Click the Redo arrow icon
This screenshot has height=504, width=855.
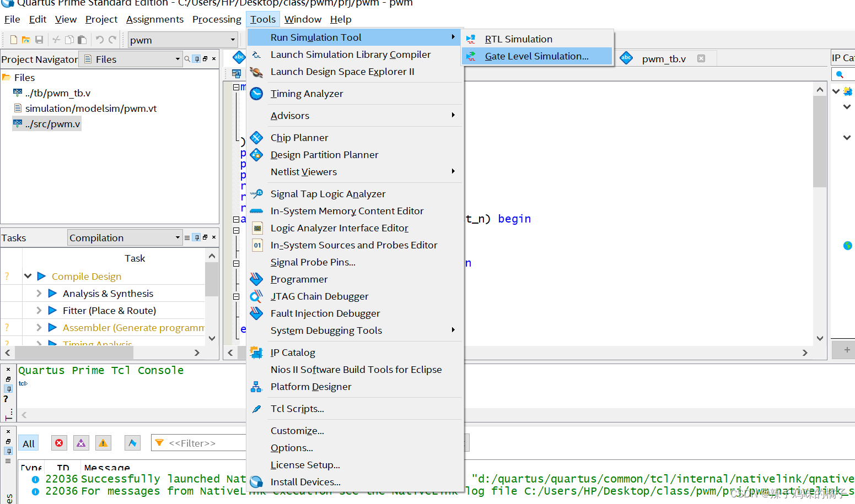coord(112,40)
